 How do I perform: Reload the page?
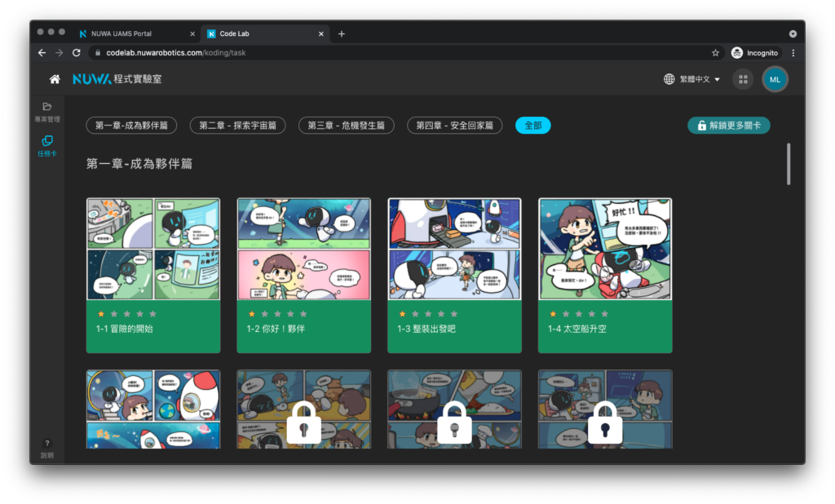tap(77, 53)
